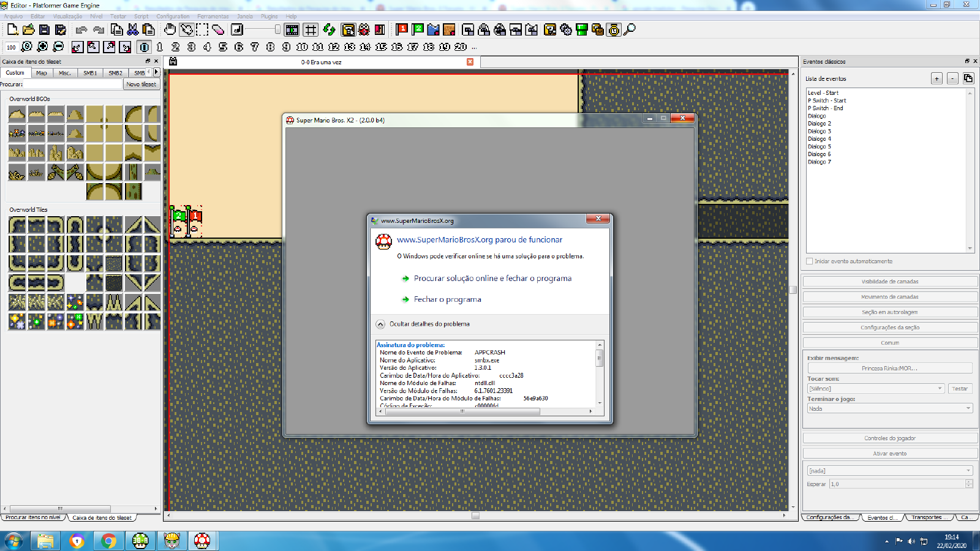Open the Terminar o jogo dropdown
This screenshot has width=980, height=551.
[890, 408]
